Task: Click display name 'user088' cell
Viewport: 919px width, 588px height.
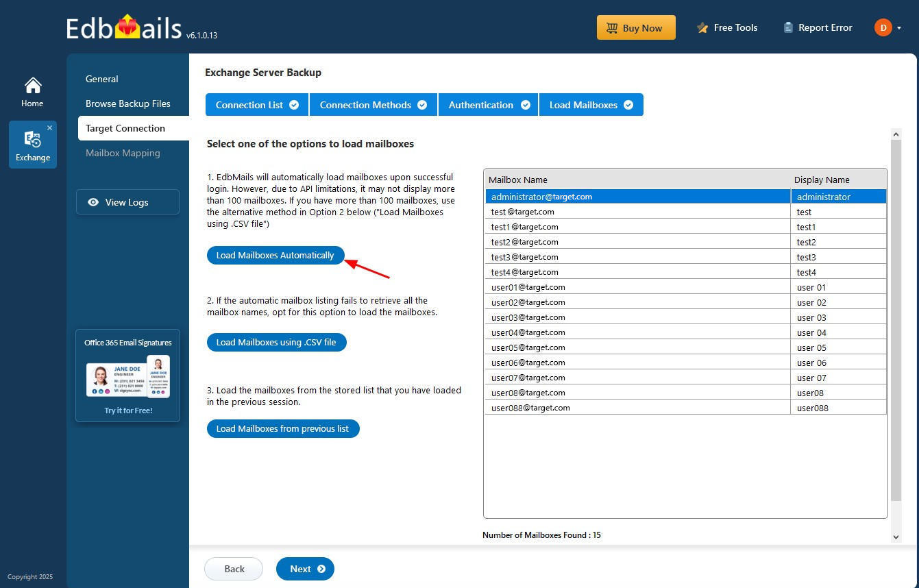Action: tap(839, 408)
